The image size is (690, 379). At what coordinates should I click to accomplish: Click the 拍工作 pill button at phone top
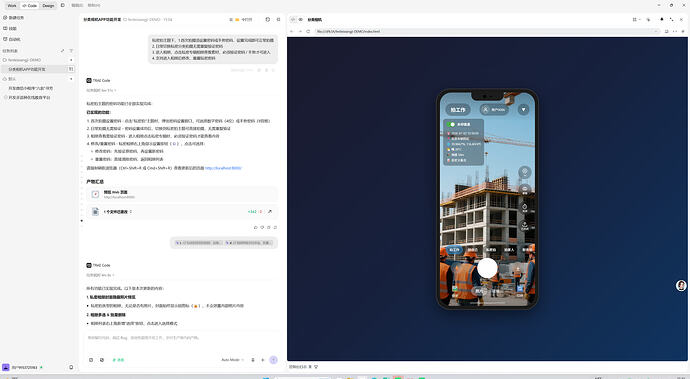pos(458,110)
